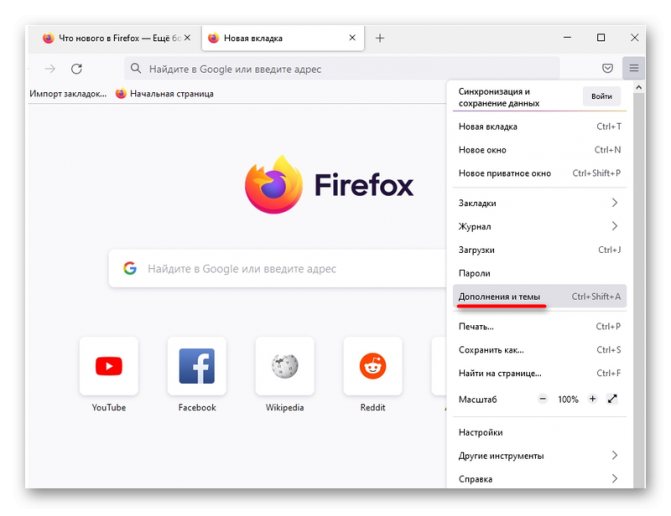
Task: Open the Facebook shortcut tile
Action: tap(197, 366)
